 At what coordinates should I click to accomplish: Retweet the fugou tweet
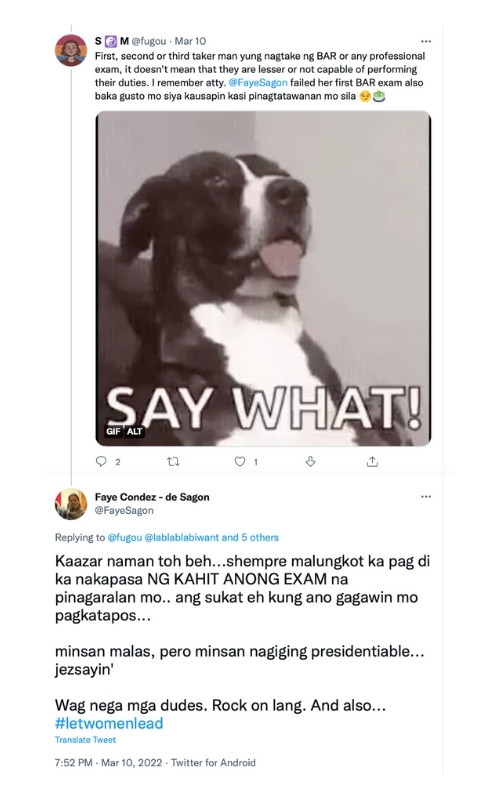click(x=173, y=461)
